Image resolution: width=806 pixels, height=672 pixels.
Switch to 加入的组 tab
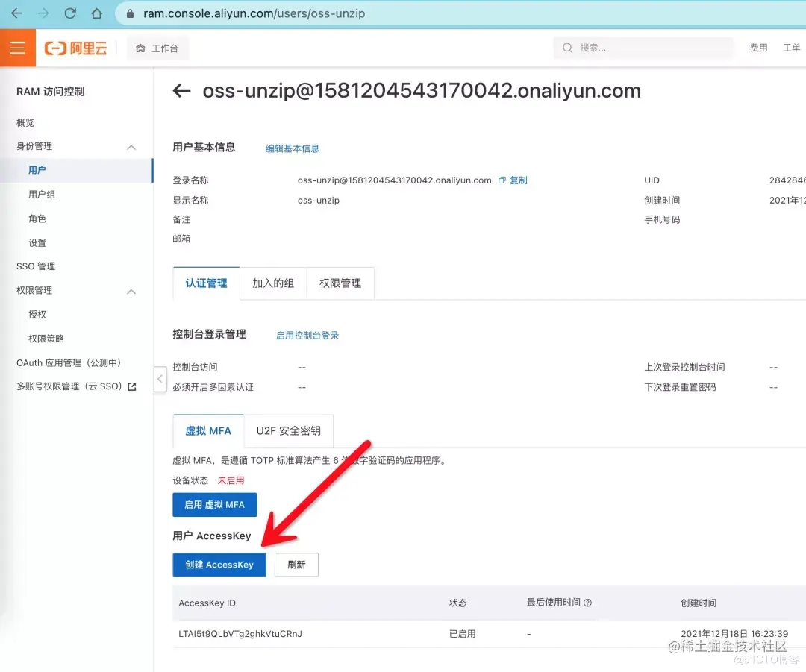273,283
